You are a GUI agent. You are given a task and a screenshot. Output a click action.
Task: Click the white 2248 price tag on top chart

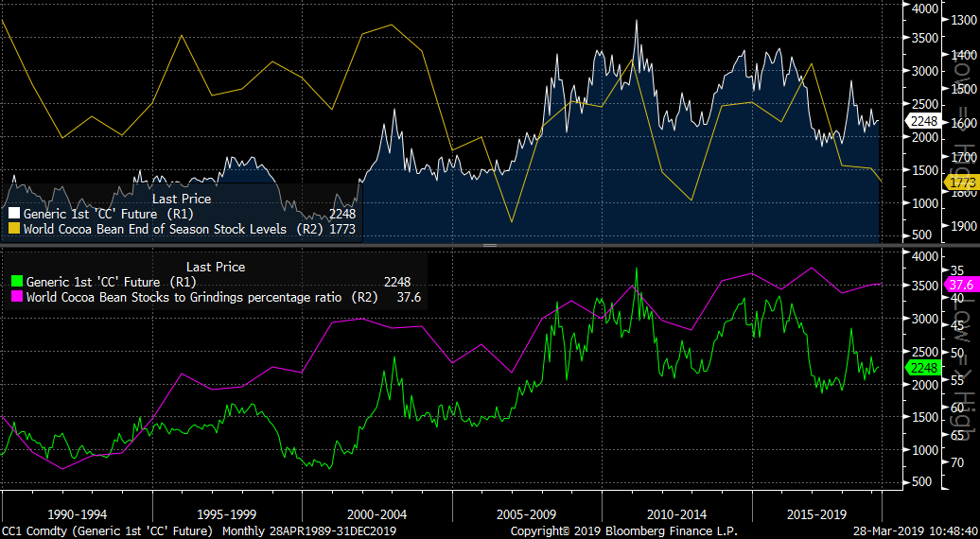pyautogui.click(x=923, y=120)
